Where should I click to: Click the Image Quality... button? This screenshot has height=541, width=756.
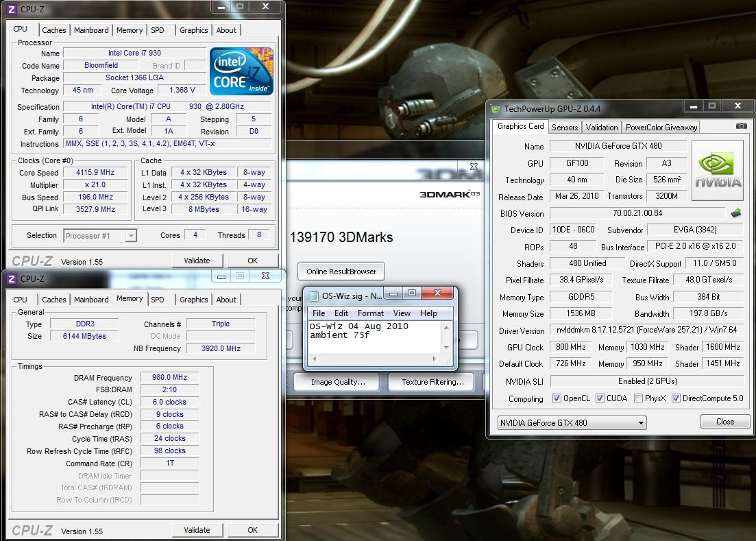point(338,382)
